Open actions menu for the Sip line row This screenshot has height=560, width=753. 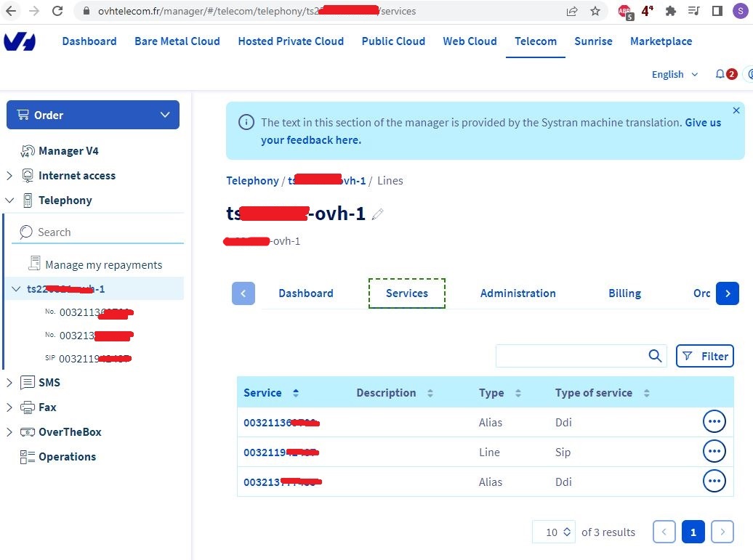pyautogui.click(x=714, y=451)
